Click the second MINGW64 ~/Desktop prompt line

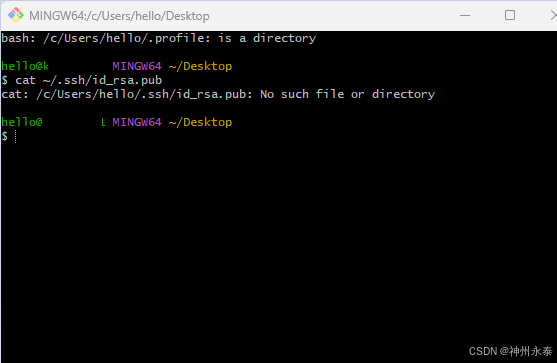[x=117, y=122]
